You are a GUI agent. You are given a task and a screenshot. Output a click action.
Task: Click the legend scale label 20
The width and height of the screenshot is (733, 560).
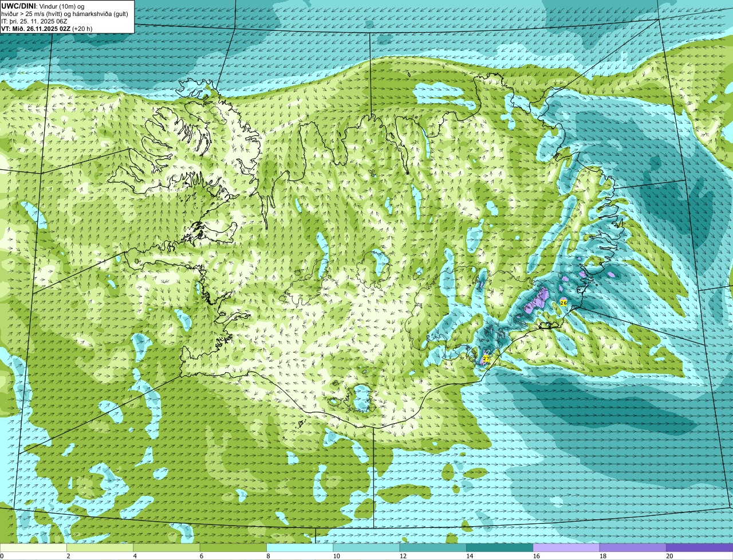pos(669,556)
